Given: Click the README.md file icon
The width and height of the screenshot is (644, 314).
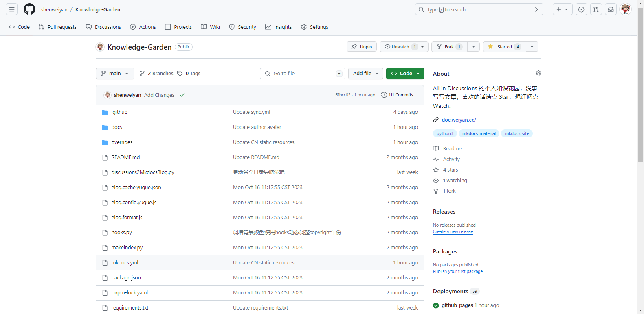Looking at the screenshot, I should [105, 157].
